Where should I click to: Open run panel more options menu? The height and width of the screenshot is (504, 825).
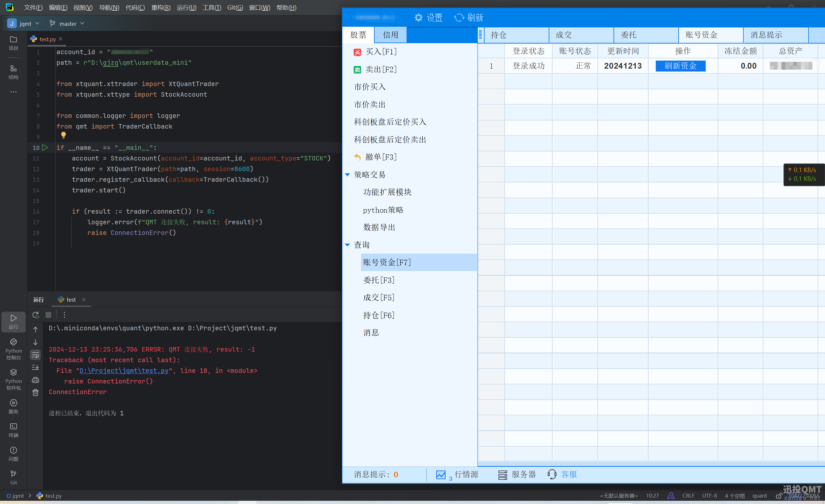pyautogui.click(x=64, y=315)
